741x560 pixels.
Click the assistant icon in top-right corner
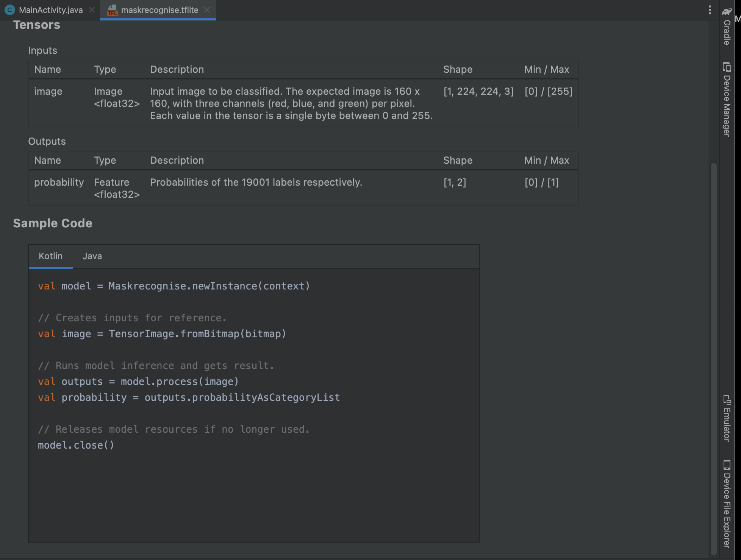click(x=727, y=11)
